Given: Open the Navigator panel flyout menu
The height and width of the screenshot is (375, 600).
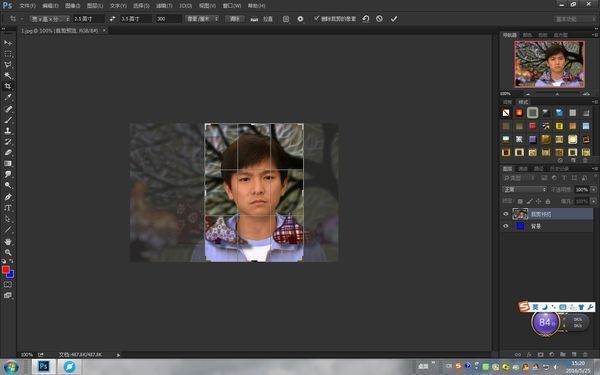Looking at the screenshot, I should pos(594,35).
